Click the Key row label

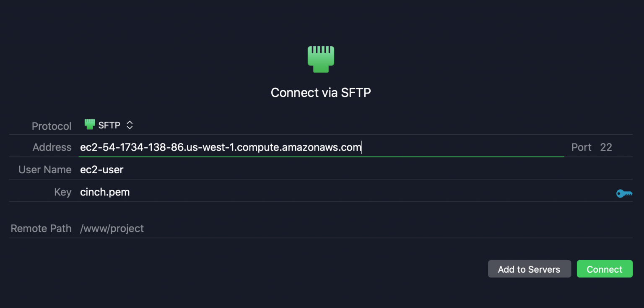(62, 192)
